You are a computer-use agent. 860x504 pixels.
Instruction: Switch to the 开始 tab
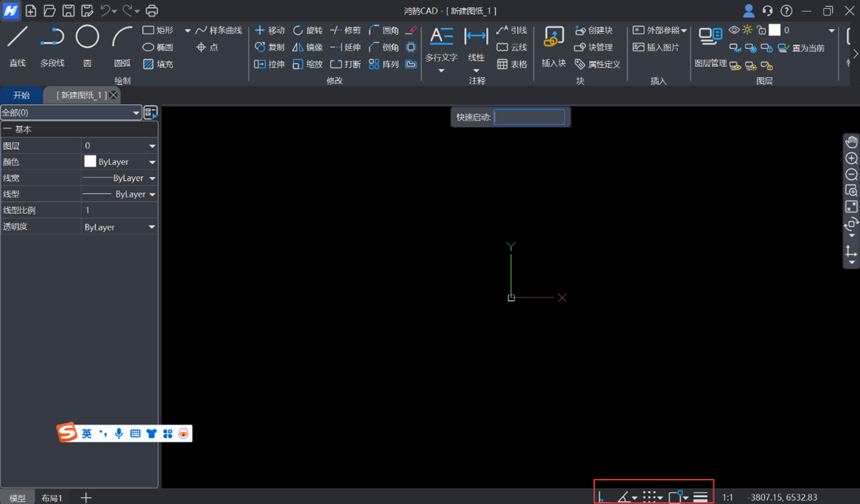pyautogui.click(x=22, y=96)
